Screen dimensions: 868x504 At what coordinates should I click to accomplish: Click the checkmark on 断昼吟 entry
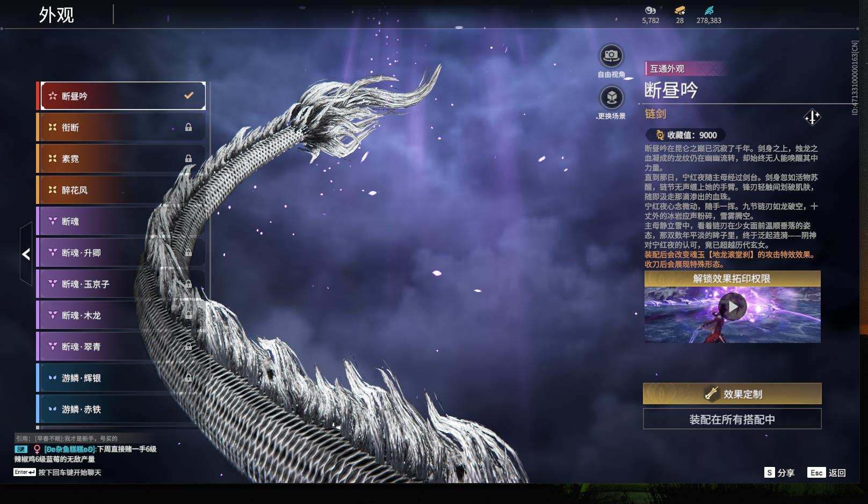188,95
